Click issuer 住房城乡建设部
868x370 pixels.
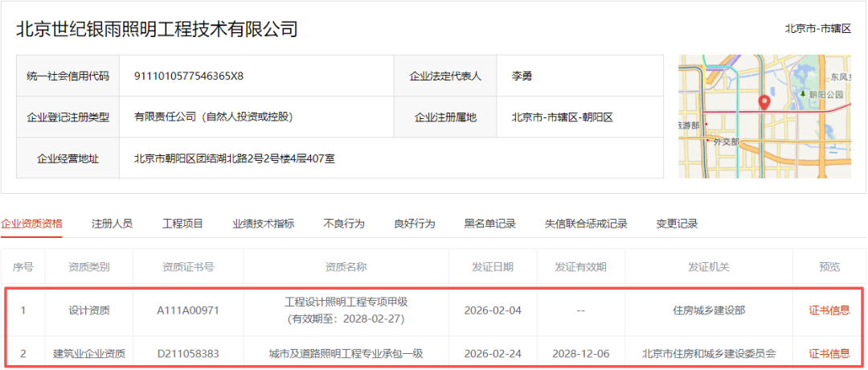709,310
